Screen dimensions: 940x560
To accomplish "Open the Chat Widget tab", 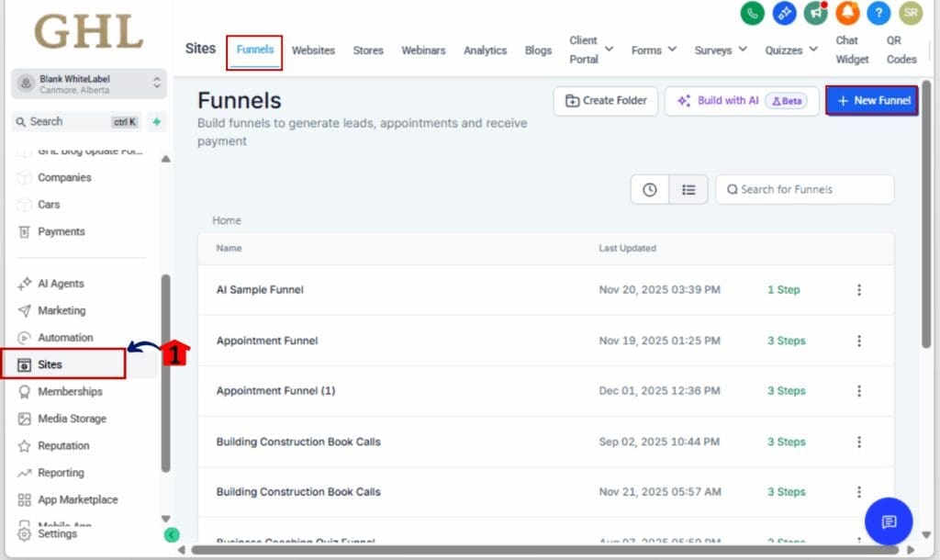I will point(852,50).
